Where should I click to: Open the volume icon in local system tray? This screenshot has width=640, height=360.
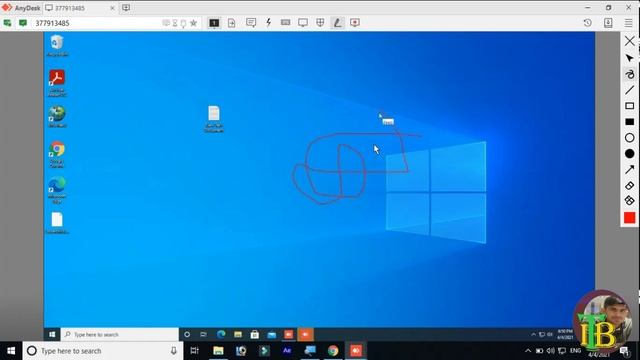[550, 351]
